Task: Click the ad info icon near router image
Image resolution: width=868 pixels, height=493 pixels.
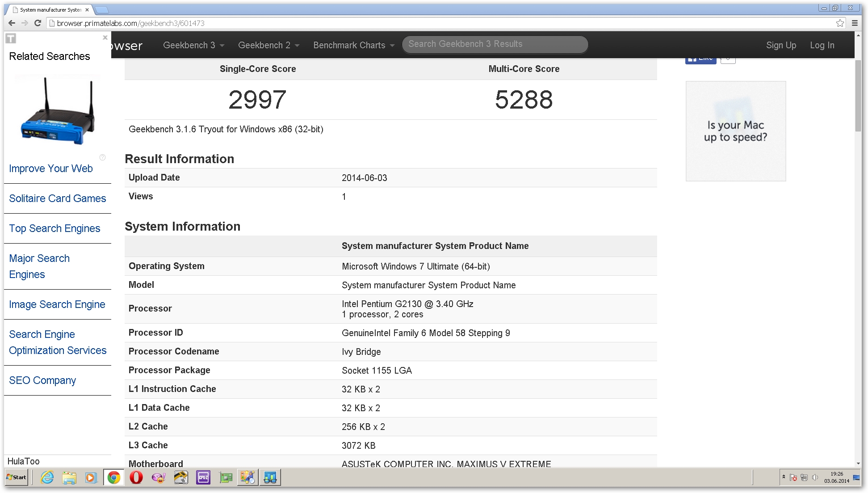Action: pos(102,157)
